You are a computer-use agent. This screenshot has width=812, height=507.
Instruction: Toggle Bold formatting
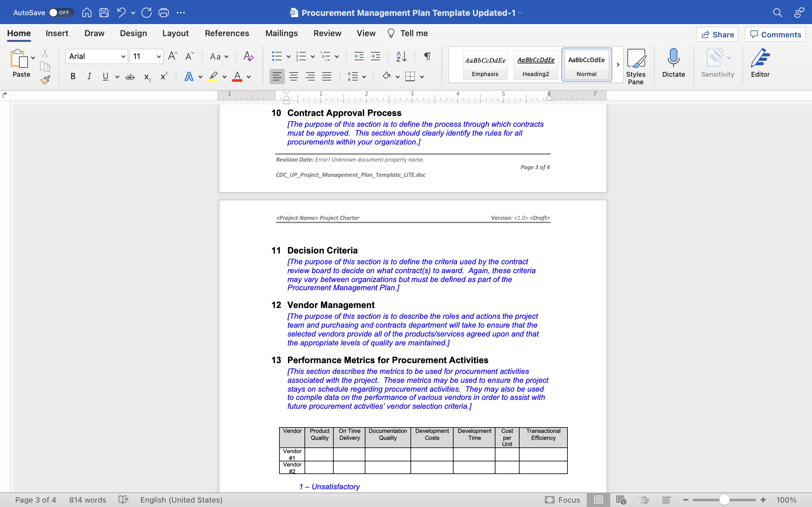pos(73,76)
